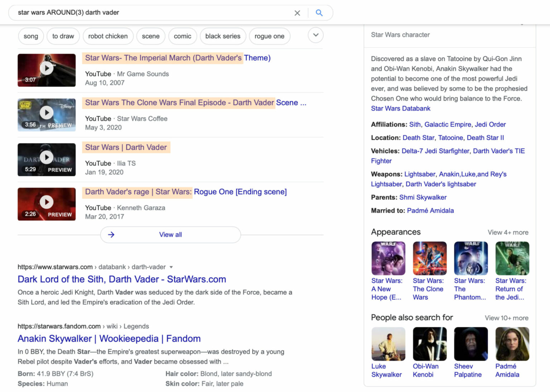Image resolution: width=550 pixels, height=392 pixels.
Task: Open the Star Wars: A New Hope appearance poster
Action: (388, 258)
